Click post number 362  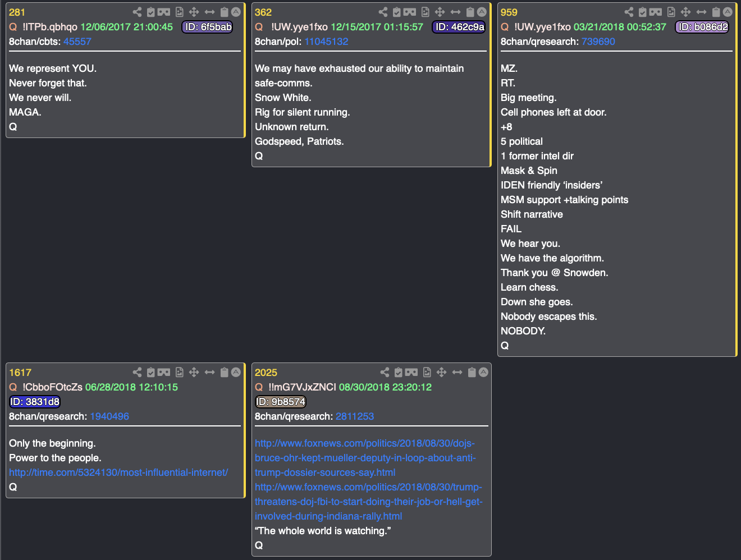(x=263, y=12)
